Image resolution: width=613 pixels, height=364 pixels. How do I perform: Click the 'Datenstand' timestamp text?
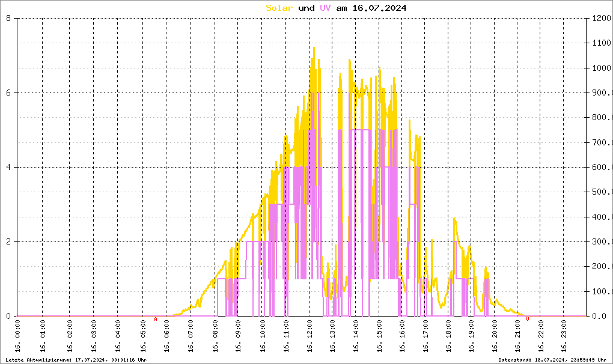click(x=552, y=360)
